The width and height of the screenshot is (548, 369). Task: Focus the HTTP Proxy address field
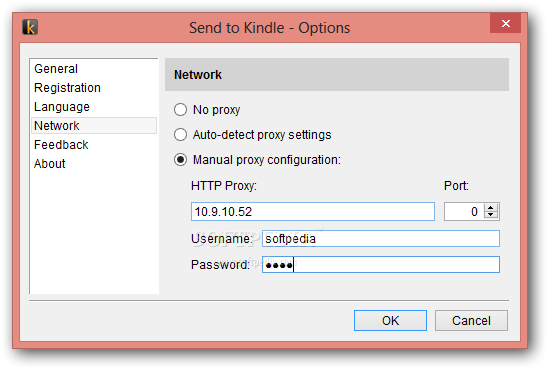pyautogui.click(x=313, y=211)
